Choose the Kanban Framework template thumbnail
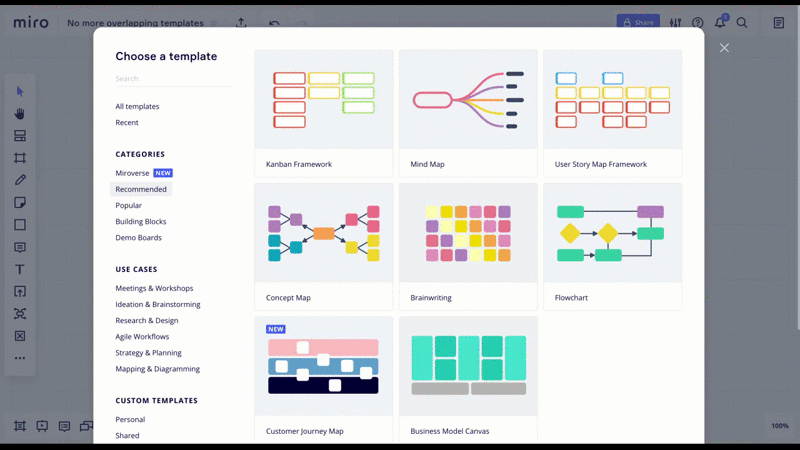 [x=324, y=99]
